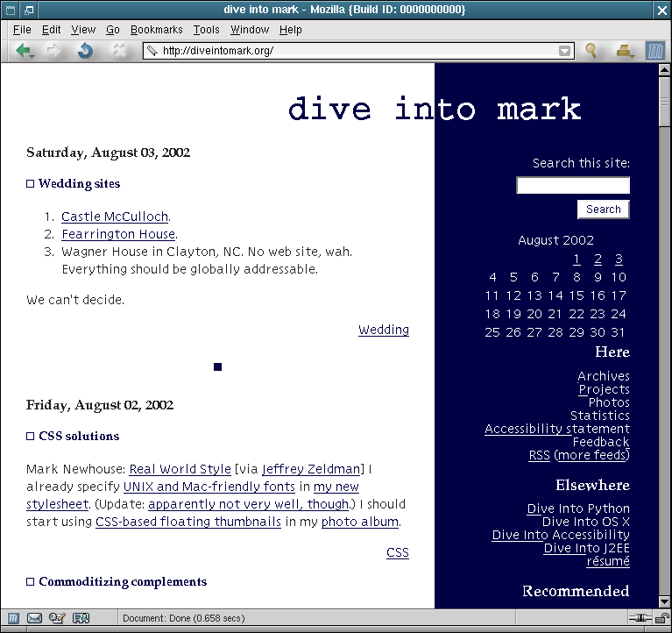Open the URL history dropdown arrow
Screen dimensions: 672x633
[565, 51]
